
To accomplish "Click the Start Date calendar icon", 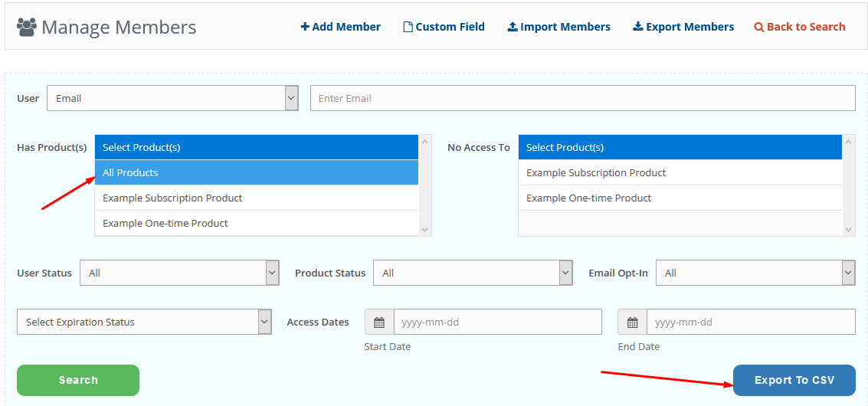I will [x=379, y=322].
